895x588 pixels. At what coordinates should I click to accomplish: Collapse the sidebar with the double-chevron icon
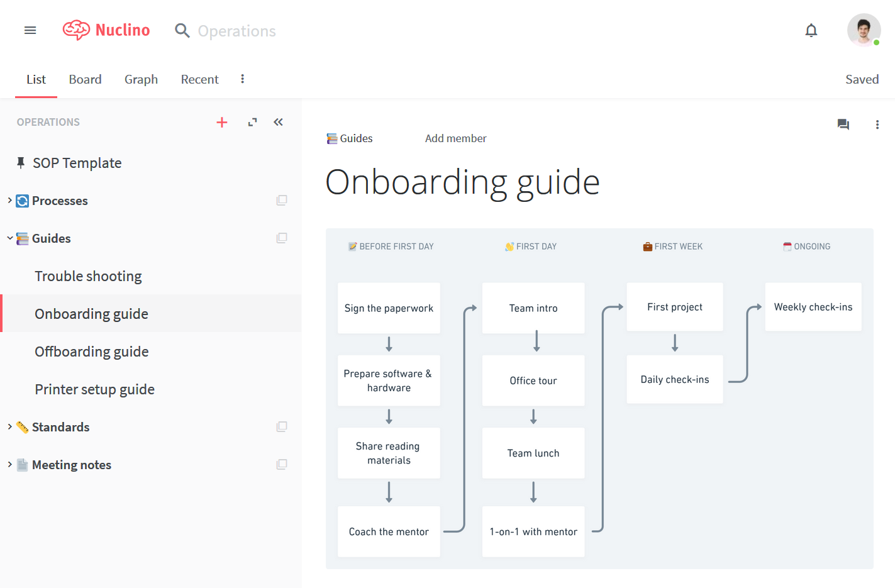278,122
